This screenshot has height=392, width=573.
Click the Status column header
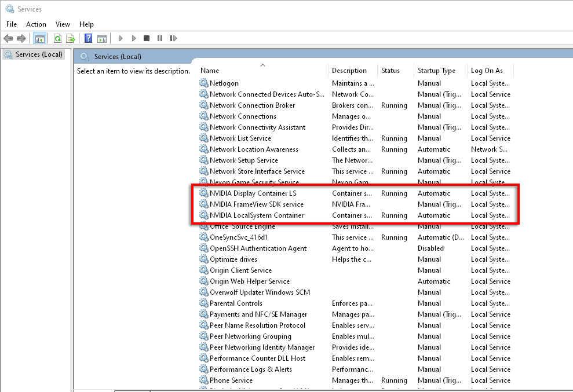click(390, 71)
